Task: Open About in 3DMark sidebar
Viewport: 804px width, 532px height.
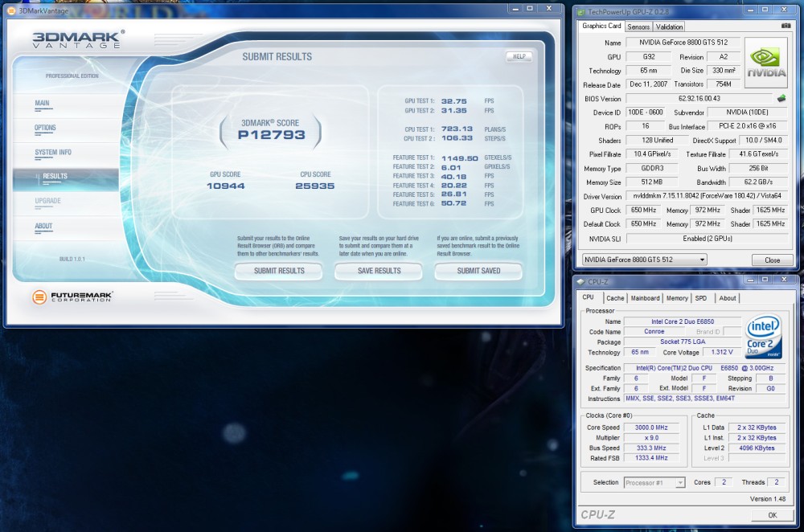Action: tap(43, 226)
